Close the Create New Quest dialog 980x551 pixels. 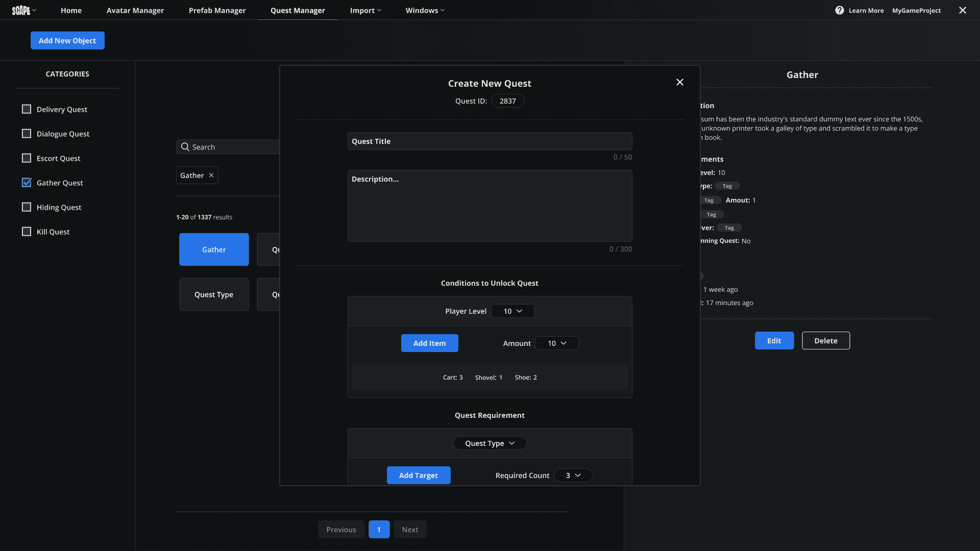tap(679, 82)
